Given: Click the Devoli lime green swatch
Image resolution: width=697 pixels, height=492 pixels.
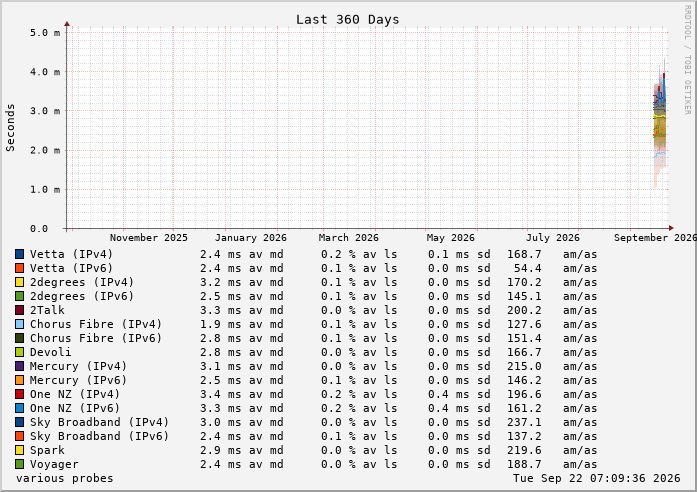Looking at the screenshot, I should click(x=20, y=352).
